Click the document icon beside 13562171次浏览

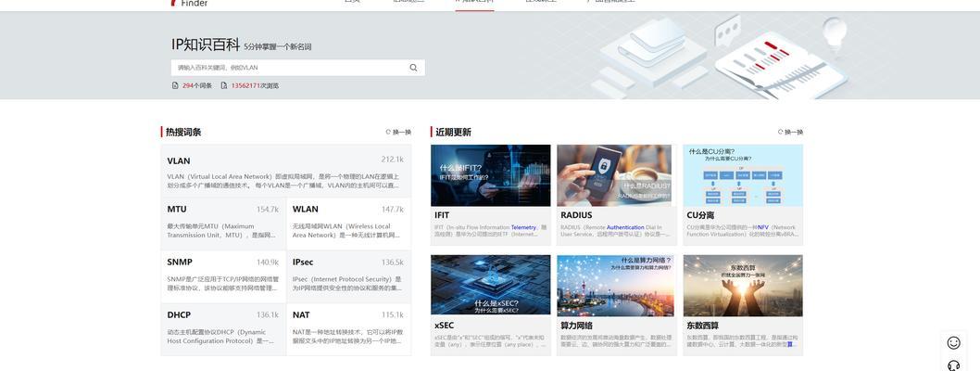224,85
